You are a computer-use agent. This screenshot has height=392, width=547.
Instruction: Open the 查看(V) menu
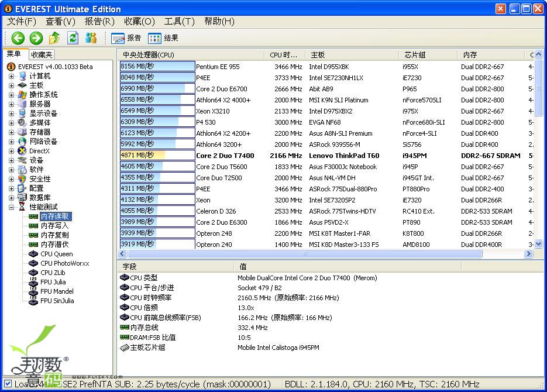pyautogui.click(x=60, y=22)
